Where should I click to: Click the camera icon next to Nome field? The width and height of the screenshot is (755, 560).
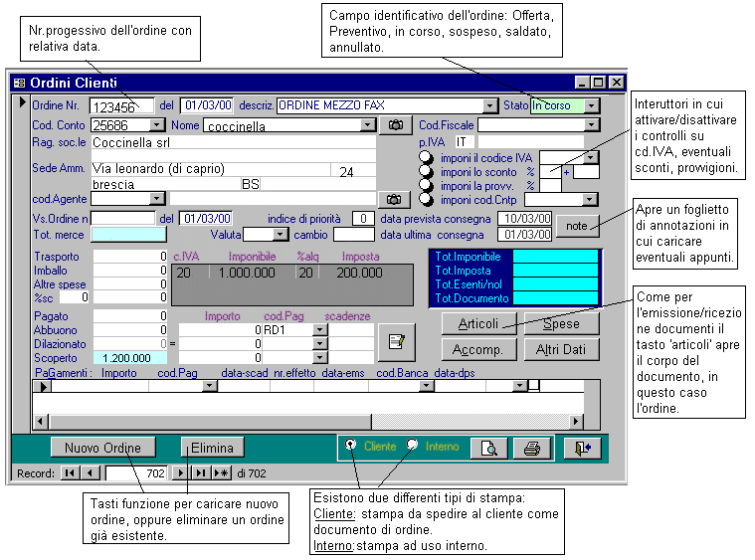pyautogui.click(x=395, y=125)
